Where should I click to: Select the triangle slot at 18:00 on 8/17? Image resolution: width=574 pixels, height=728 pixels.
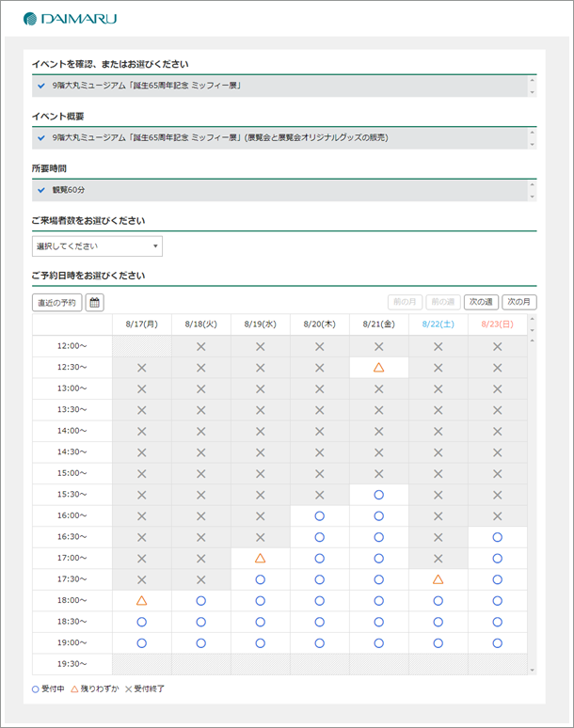142,600
